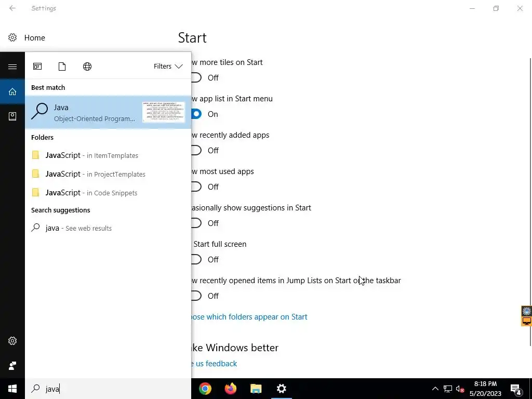The width and height of the screenshot is (532, 399).
Task: Click the magnifier icon in search box
Action: coord(35,389)
